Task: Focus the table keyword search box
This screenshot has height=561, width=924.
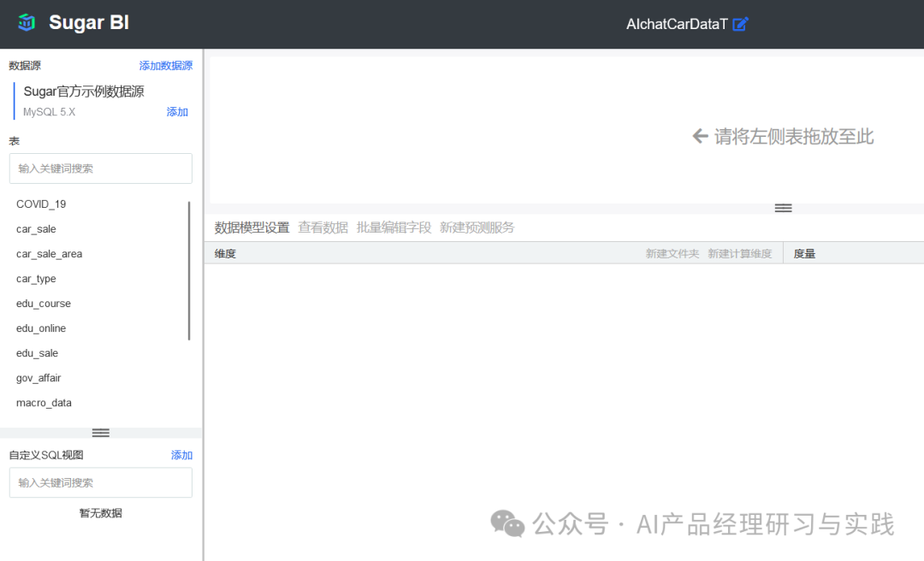Action: pos(101,168)
